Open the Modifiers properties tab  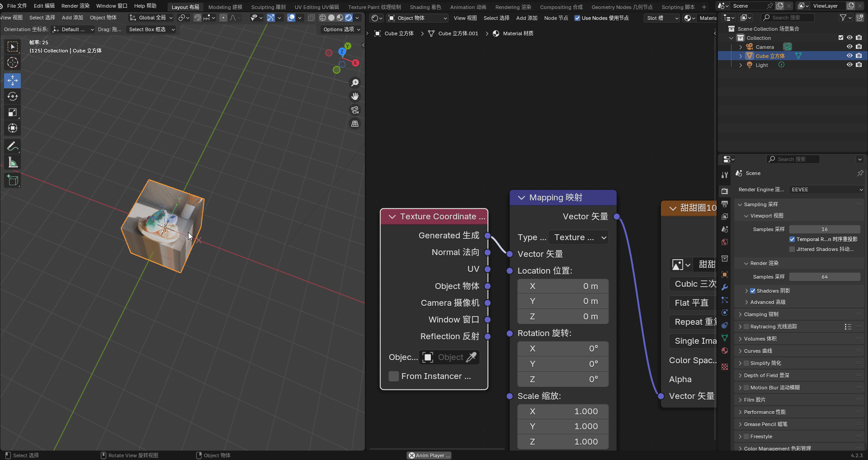tap(725, 287)
